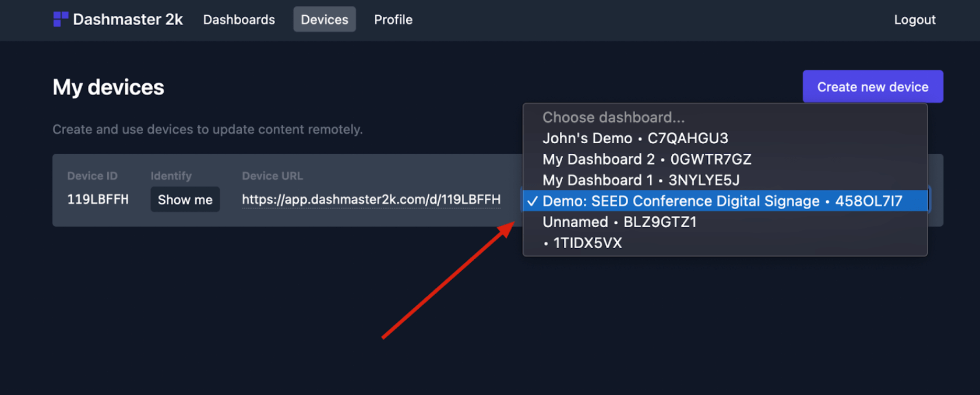Click the Device URL column header

click(272, 175)
